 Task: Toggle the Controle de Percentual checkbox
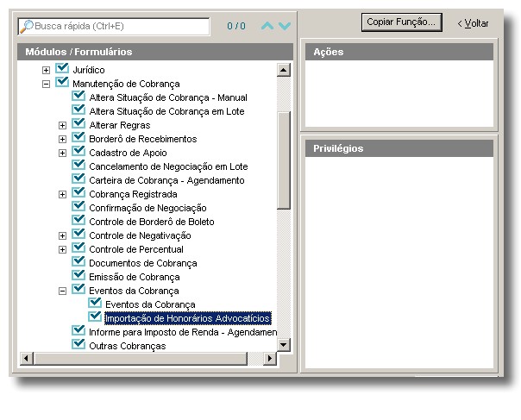pyautogui.click(x=78, y=248)
